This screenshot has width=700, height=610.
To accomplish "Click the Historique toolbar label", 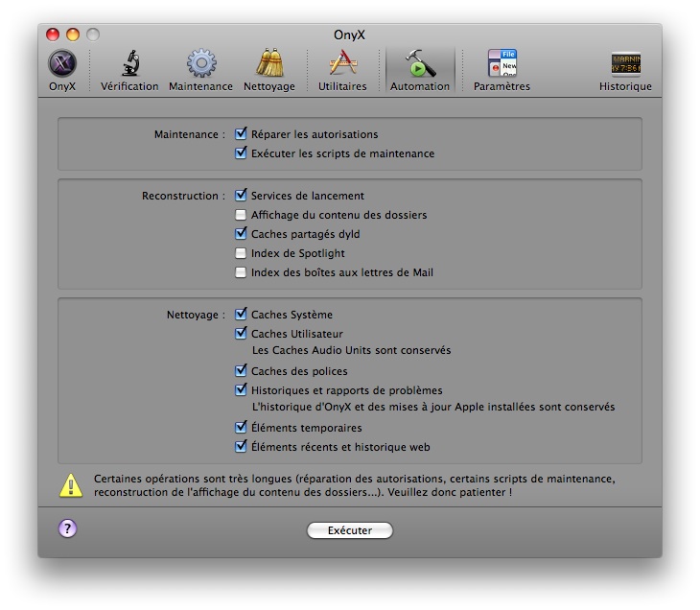I will (x=625, y=86).
